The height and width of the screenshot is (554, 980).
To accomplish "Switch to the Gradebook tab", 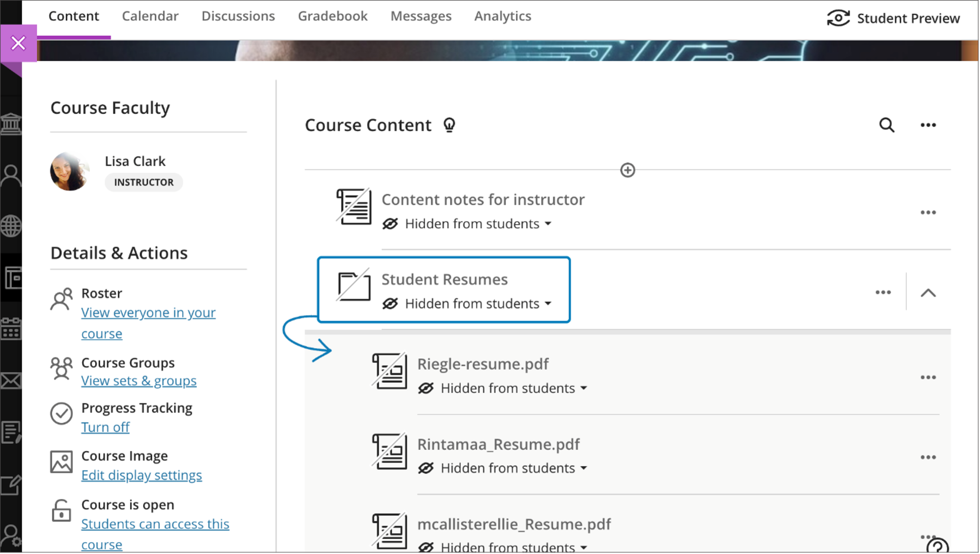I will point(333,16).
